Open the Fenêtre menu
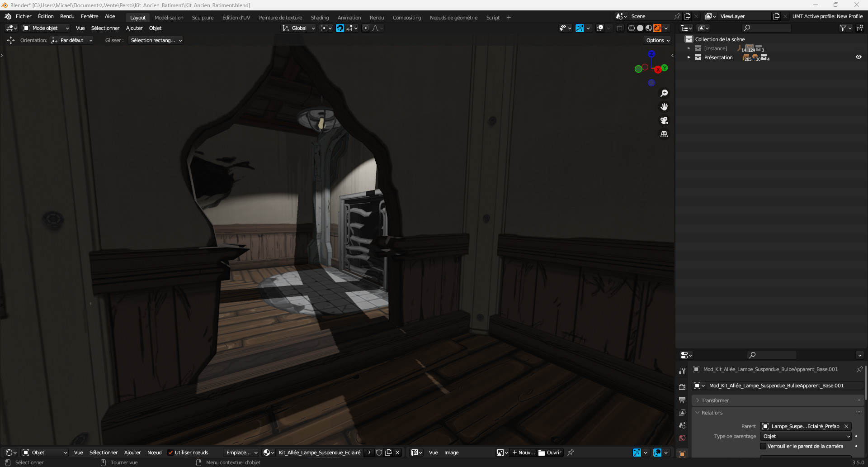Screen dimensions: 868x467 [x=90, y=16]
